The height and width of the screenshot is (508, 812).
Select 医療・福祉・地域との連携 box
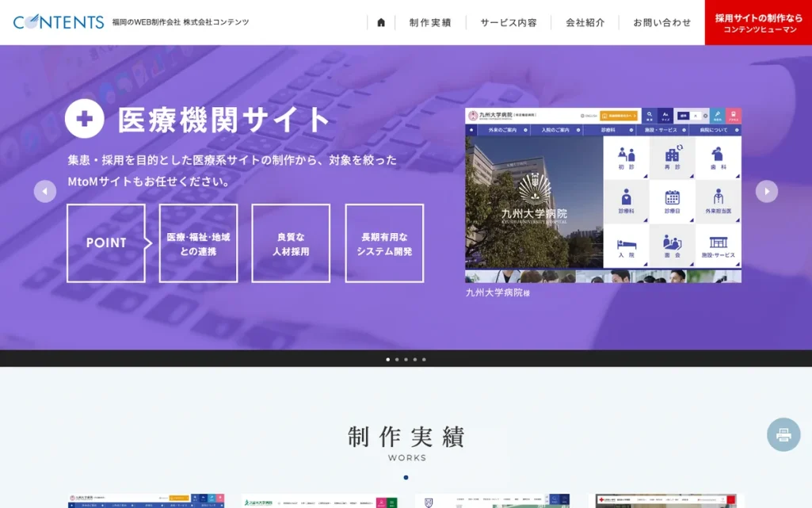click(x=198, y=243)
